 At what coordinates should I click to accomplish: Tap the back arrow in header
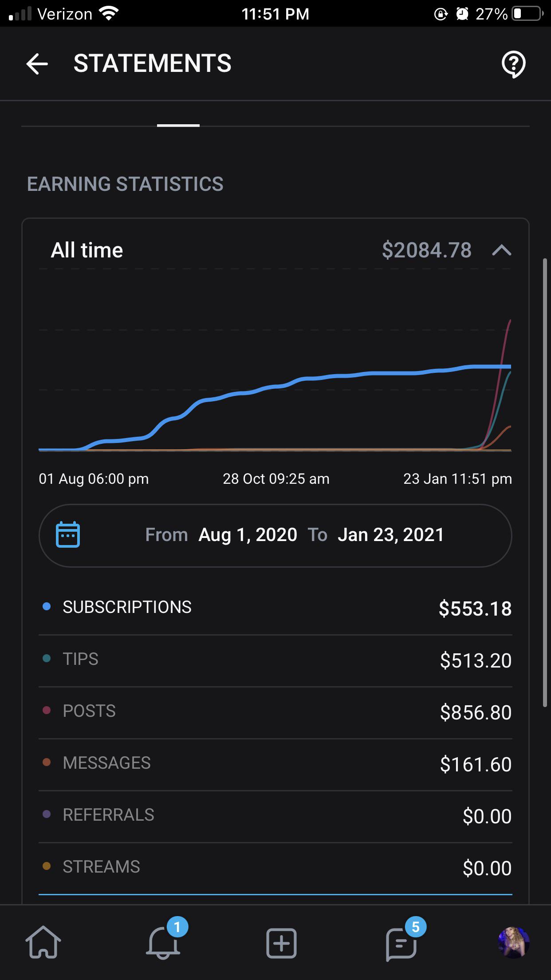(37, 64)
